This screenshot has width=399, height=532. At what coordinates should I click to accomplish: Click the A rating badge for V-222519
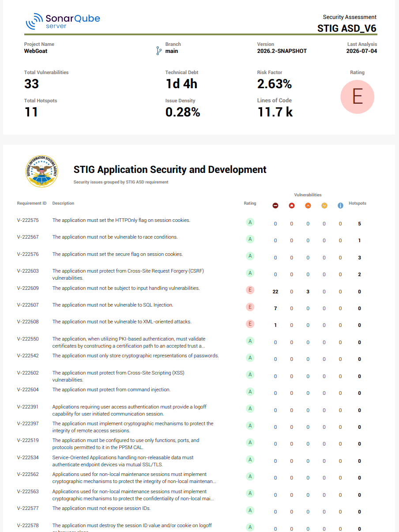tap(250, 442)
